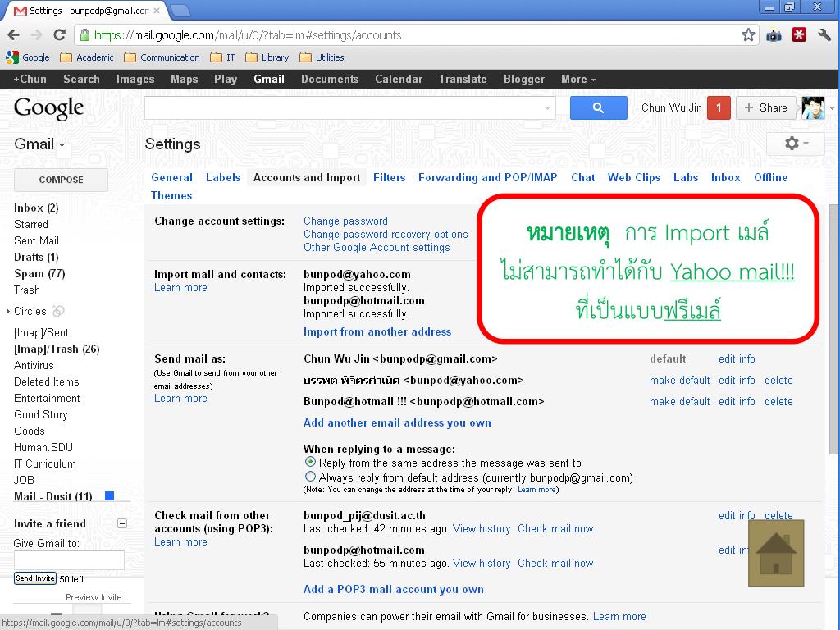Viewport: 840px width, 630px height.
Task: Make bunpod@yahoo.com the default sender
Action: 679,381
